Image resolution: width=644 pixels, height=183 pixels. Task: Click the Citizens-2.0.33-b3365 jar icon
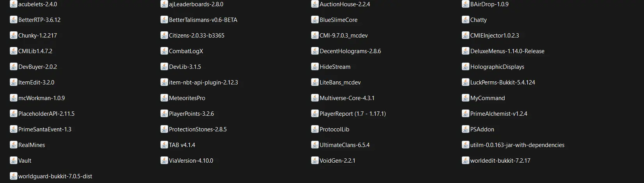[x=164, y=35]
